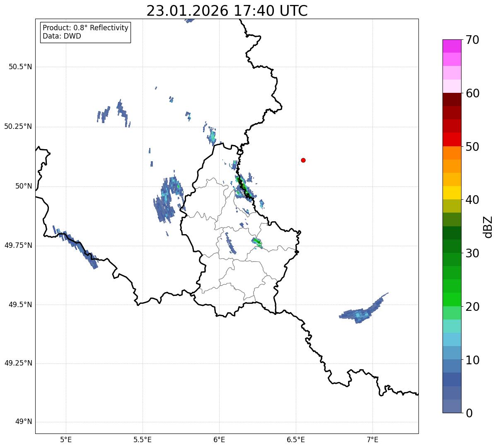This screenshot has height=448, width=498.
Task: Click the 7°E longitude tick label
Action: (x=372, y=439)
